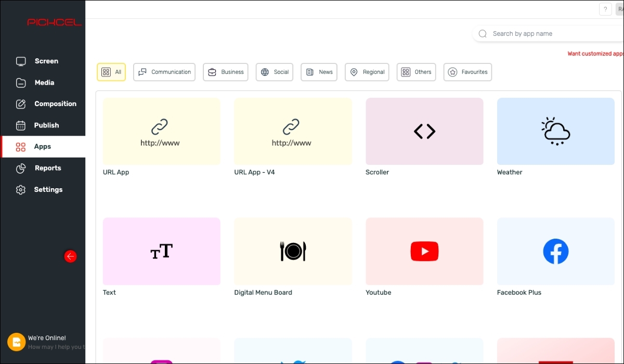The width and height of the screenshot is (624, 364).
Task: Filter apps by Others category
Action: click(416, 72)
